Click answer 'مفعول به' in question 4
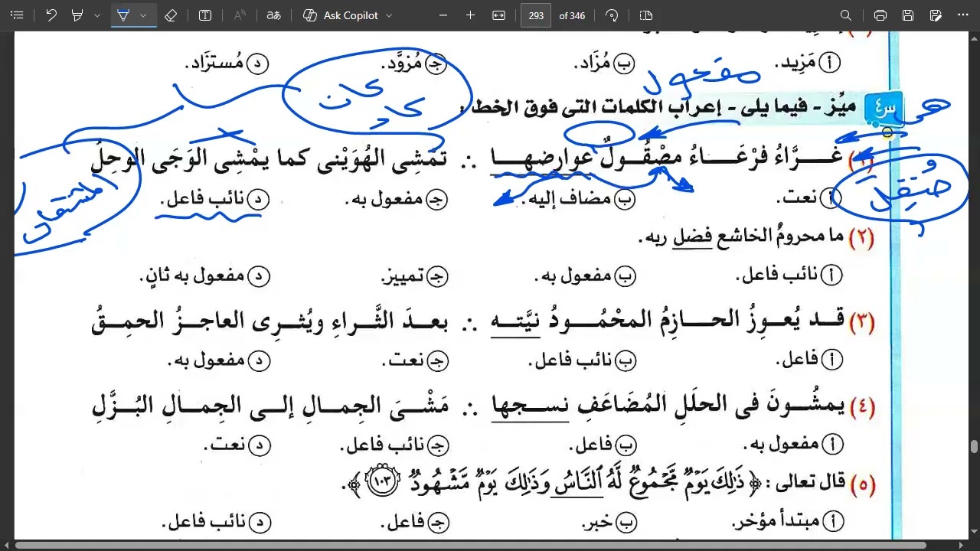 tap(792, 443)
